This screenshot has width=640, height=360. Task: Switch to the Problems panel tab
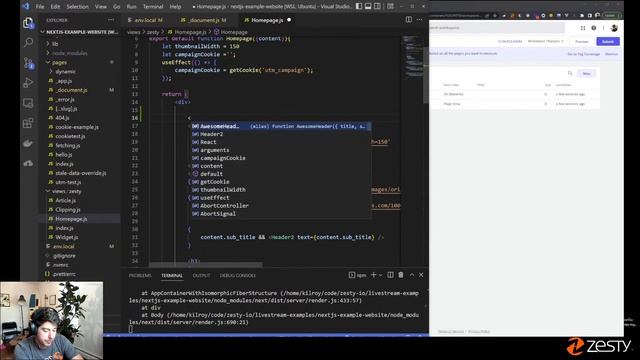[x=140, y=276]
